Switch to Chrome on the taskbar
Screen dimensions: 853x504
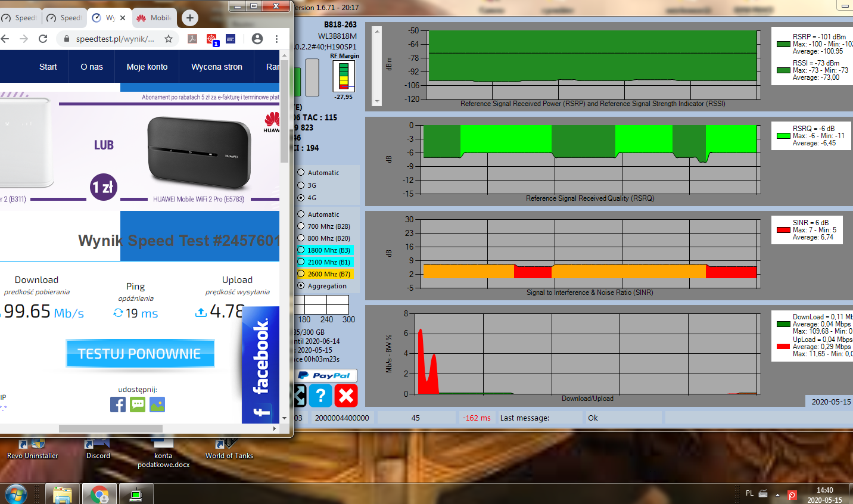[x=99, y=494]
